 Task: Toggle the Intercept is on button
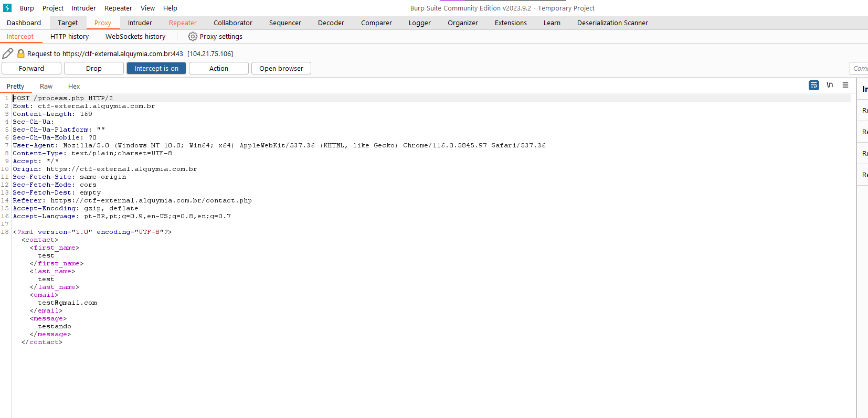click(x=156, y=68)
